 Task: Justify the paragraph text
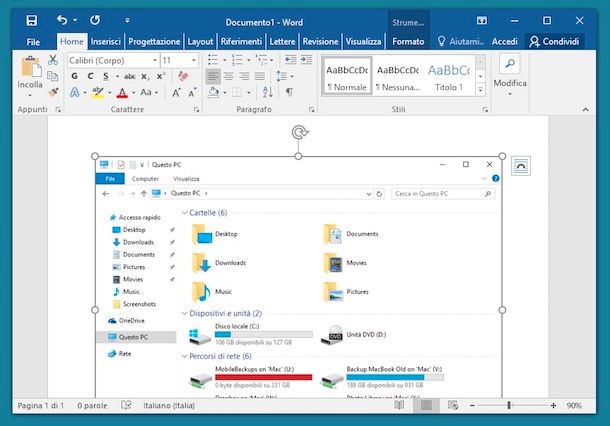[260, 76]
